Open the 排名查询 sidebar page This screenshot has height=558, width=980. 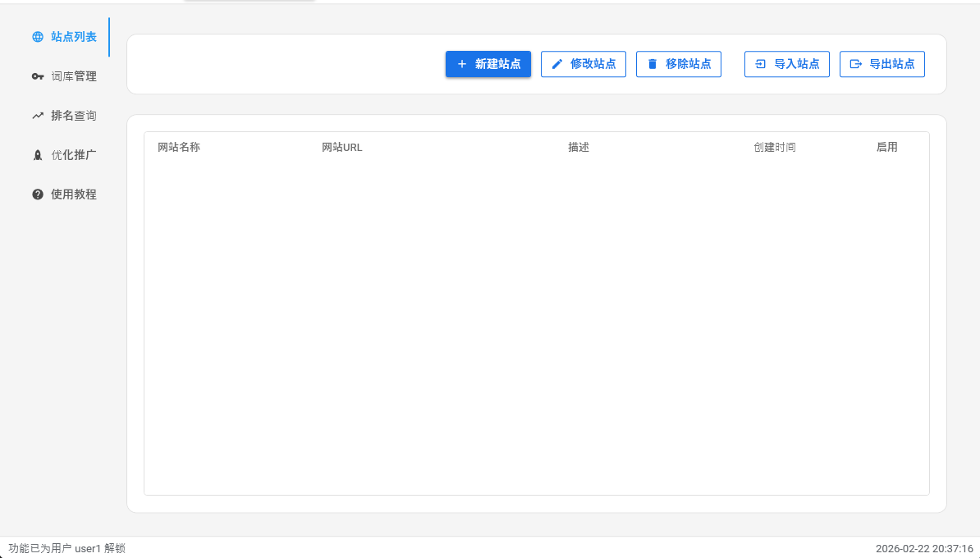73,116
